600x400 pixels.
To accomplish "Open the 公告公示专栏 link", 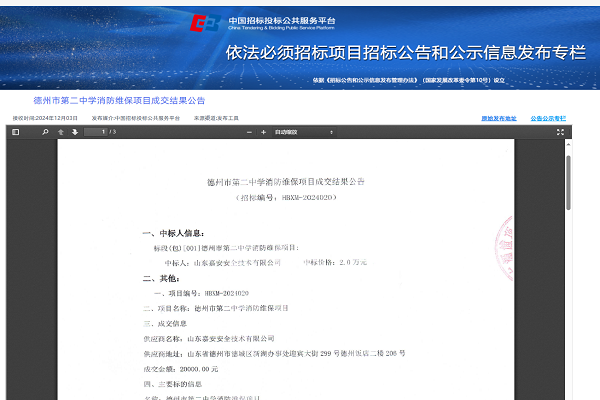I will 548,118.
